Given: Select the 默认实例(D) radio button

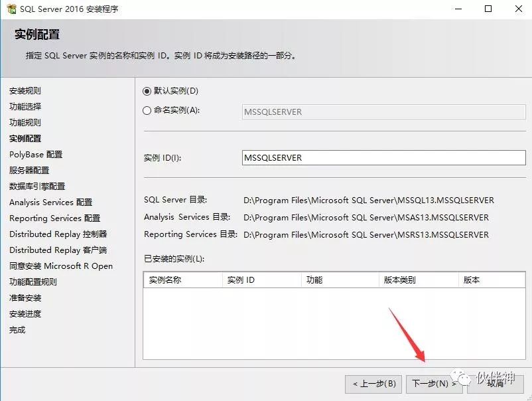Looking at the screenshot, I should (x=147, y=91).
